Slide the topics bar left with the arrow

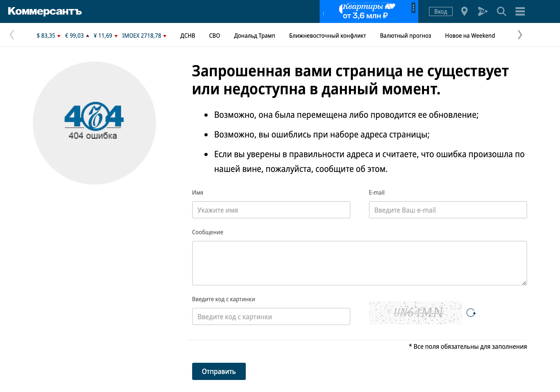[x=12, y=35]
